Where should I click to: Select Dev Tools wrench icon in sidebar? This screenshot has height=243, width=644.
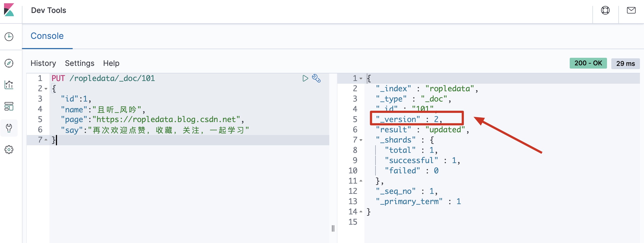click(9, 128)
